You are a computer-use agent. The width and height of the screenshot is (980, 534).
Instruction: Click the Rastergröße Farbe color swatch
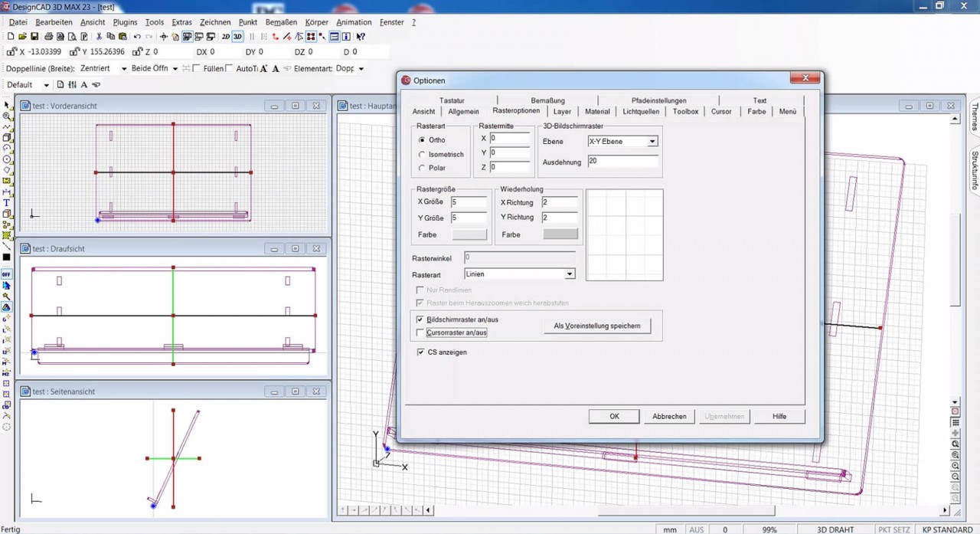469,234
